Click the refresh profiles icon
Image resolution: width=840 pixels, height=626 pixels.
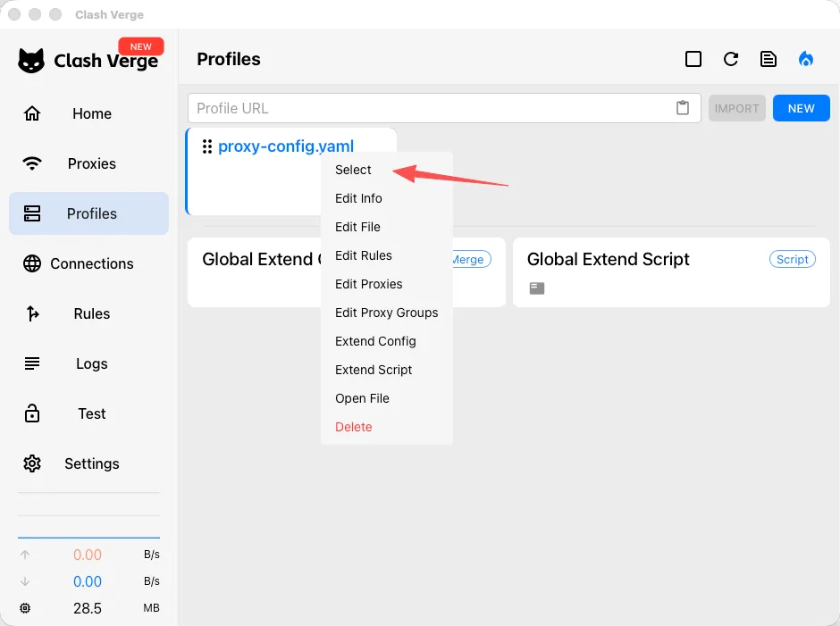[x=731, y=59]
